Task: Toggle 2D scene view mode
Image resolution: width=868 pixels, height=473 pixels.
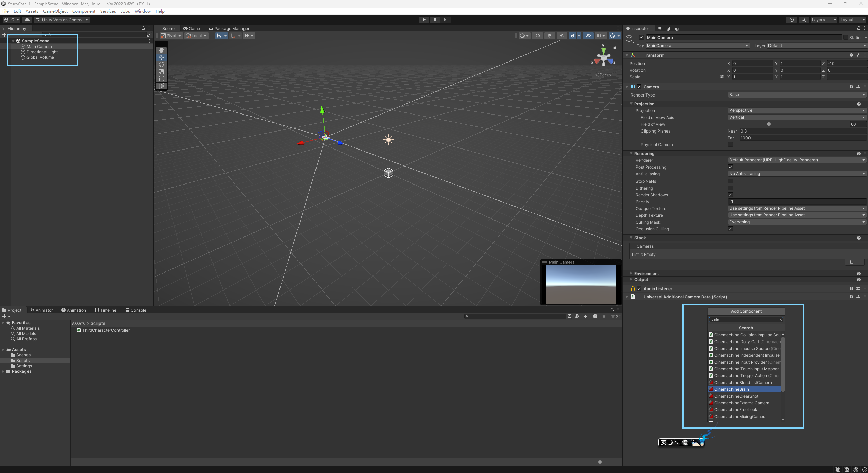Action: (537, 36)
